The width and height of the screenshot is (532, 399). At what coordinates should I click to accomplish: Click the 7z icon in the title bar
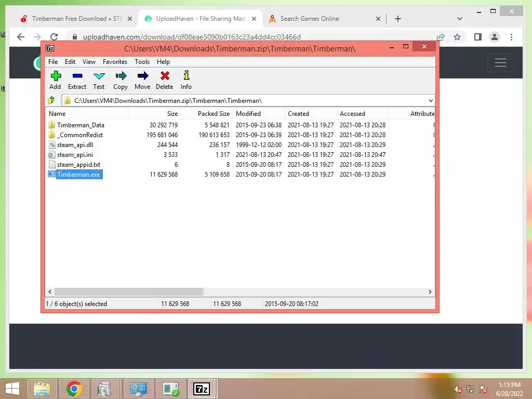point(50,48)
